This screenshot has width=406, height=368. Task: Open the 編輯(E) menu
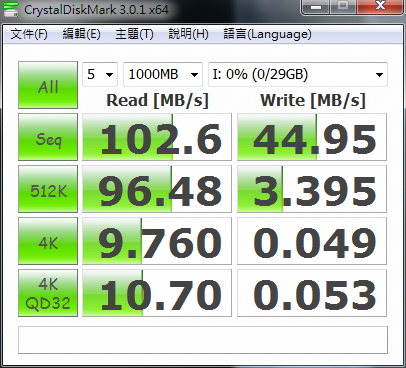[x=82, y=34]
